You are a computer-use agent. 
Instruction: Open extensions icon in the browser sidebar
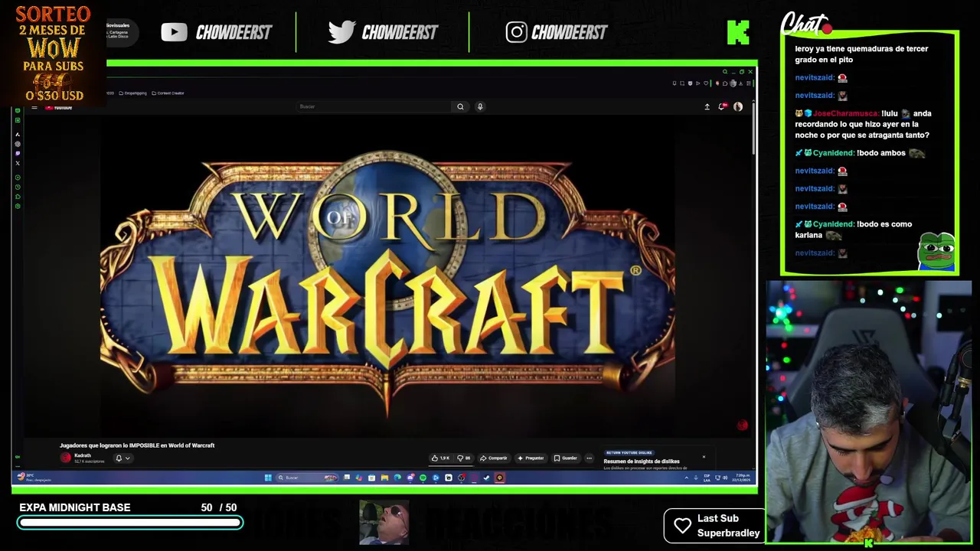(x=18, y=197)
